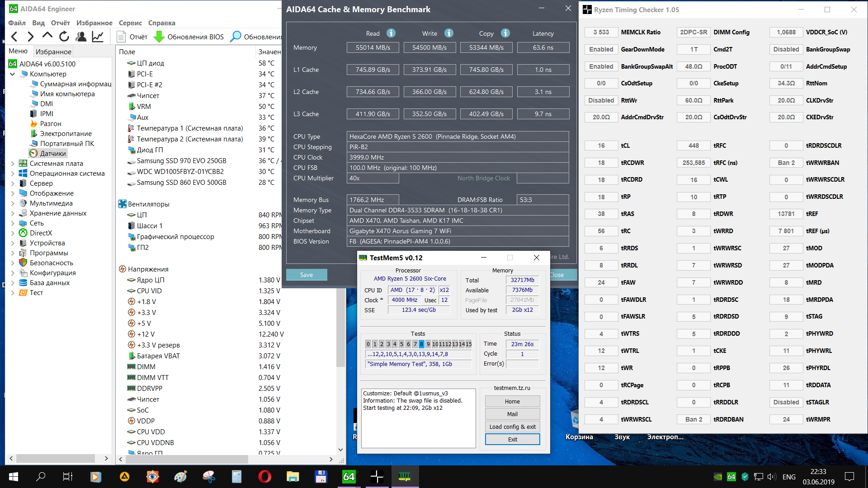Click the Refresh icon in AIDA64 toolbar
This screenshot has width=868, height=488.
click(64, 37)
